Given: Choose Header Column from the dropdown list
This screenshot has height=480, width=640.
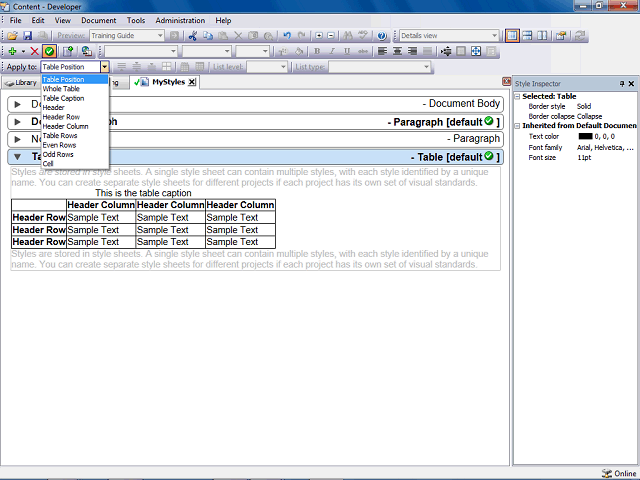Looking at the screenshot, I should tap(75, 127).
